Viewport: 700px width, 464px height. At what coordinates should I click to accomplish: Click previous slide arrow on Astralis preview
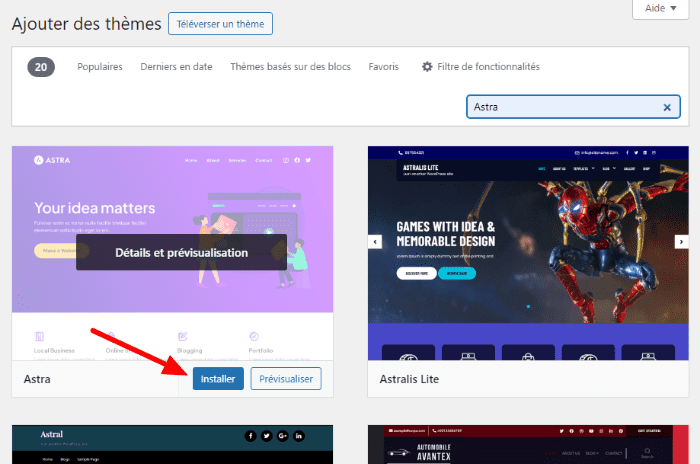[375, 242]
